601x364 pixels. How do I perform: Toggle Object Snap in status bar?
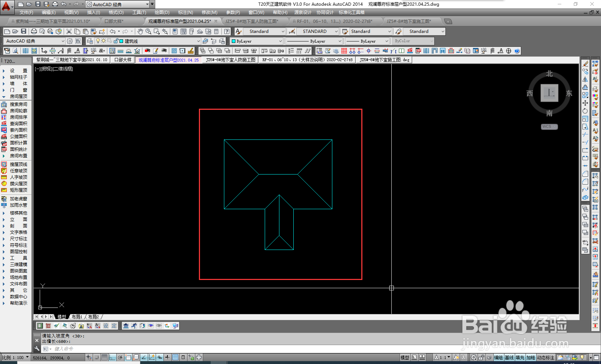pos(128,357)
